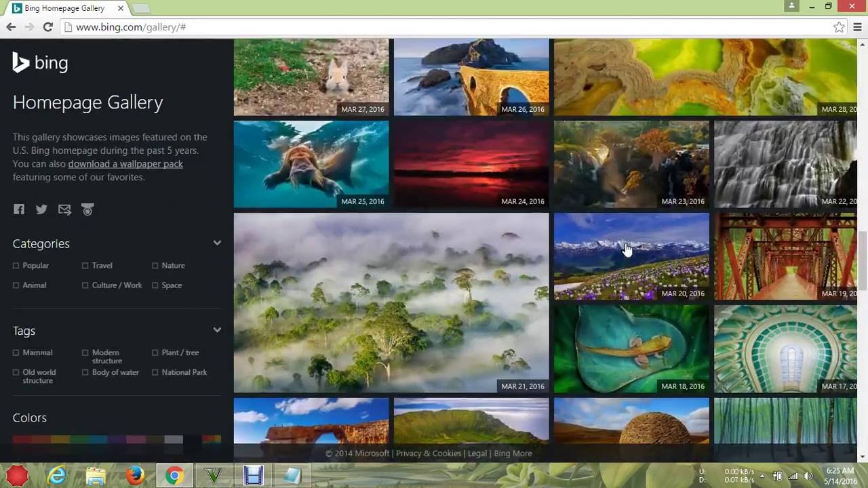868x488 pixels.
Task: Collapse the Tags section chevron
Action: pos(217,330)
